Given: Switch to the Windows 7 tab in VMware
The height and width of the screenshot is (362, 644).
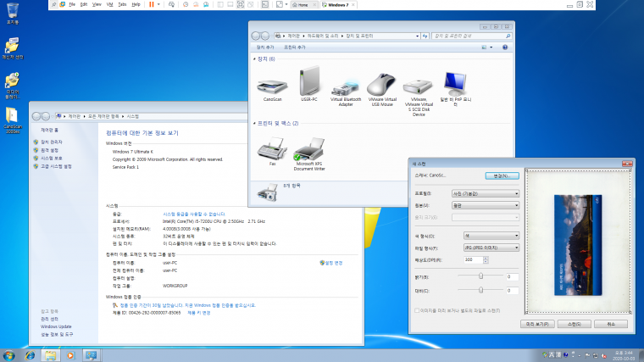Looking at the screenshot, I should [x=338, y=5].
